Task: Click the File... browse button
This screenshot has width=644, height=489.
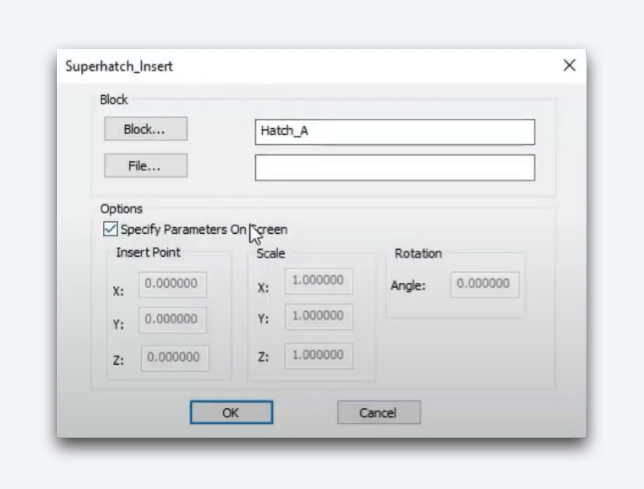Action: tap(145, 166)
